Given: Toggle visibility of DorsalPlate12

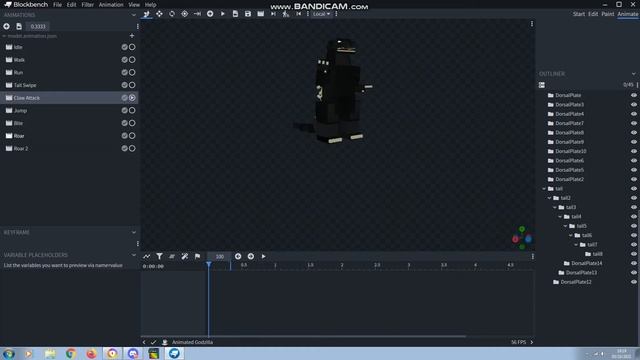Looking at the screenshot, I should pyautogui.click(x=633, y=282).
